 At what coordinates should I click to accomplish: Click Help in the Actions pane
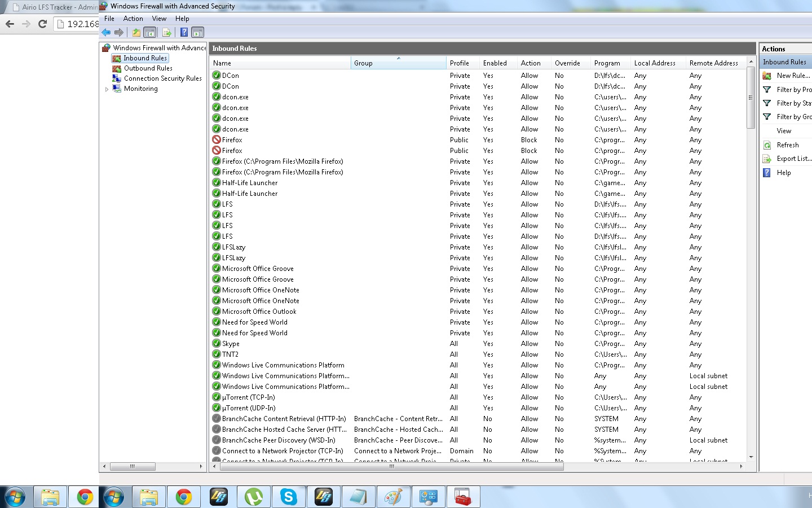[x=784, y=173]
